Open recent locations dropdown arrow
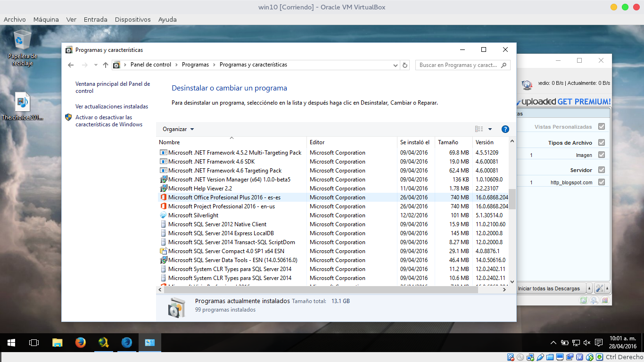 click(96, 65)
